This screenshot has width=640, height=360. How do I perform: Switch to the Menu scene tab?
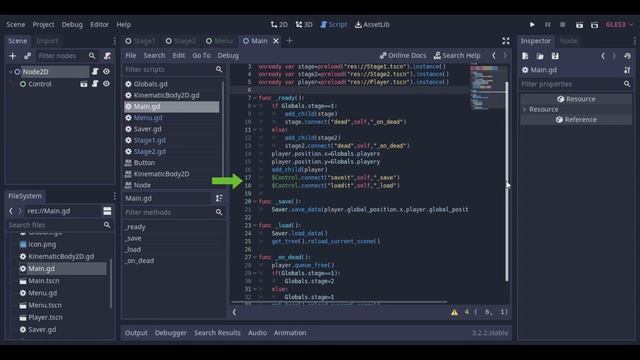pyautogui.click(x=220, y=41)
